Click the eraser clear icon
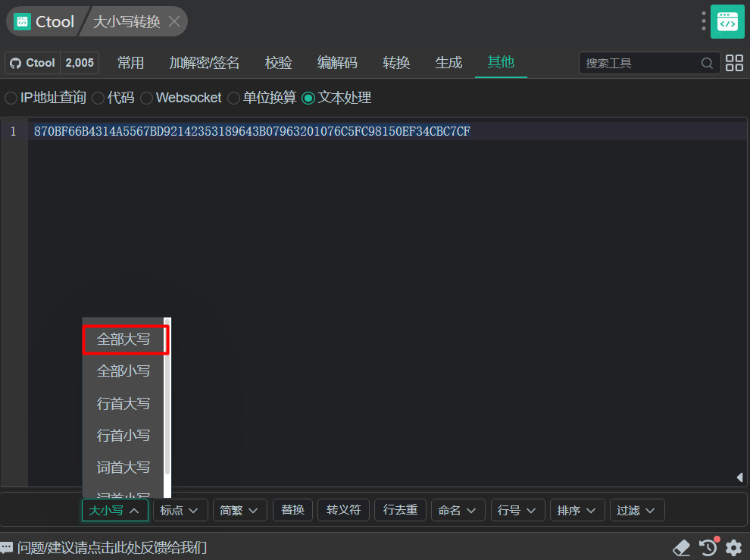The width and height of the screenshot is (750, 560). 682,547
